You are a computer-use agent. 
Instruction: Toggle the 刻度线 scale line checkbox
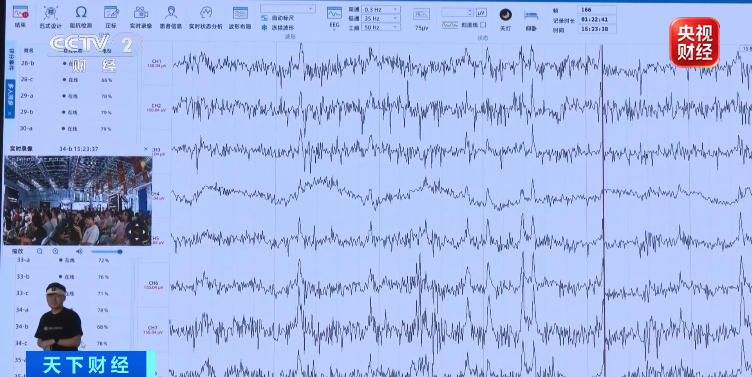(483, 25)
